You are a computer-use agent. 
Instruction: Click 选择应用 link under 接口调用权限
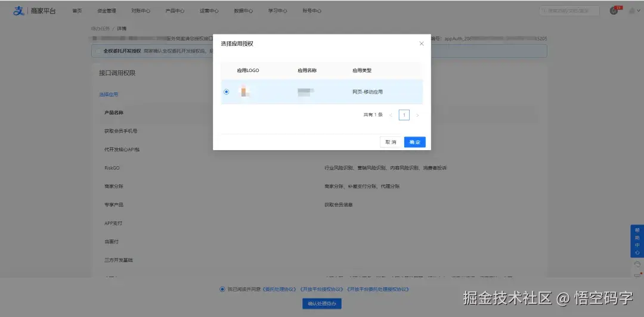(109, 94)
